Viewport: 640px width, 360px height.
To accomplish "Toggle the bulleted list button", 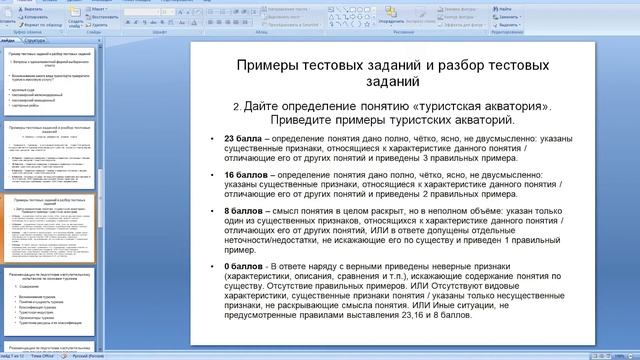I will (x=212, y=12).
